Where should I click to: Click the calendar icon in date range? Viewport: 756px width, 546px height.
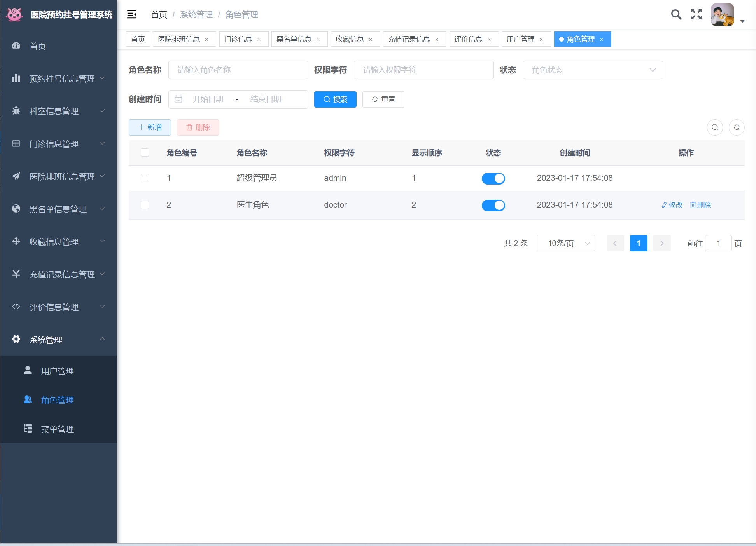[178, 99]
